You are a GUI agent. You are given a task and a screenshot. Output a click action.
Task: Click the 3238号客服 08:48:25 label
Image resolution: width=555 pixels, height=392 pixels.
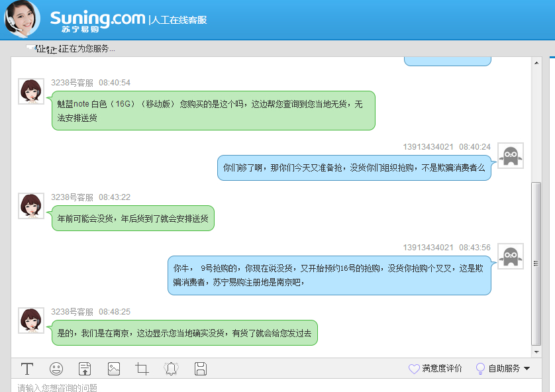(91, 312)
